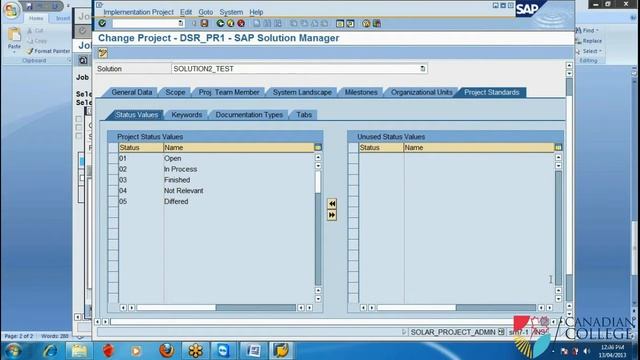This screenshot has width=640, height=360.
Task: Select the row selector for status 03 Finished
Action: pos(113,180)
